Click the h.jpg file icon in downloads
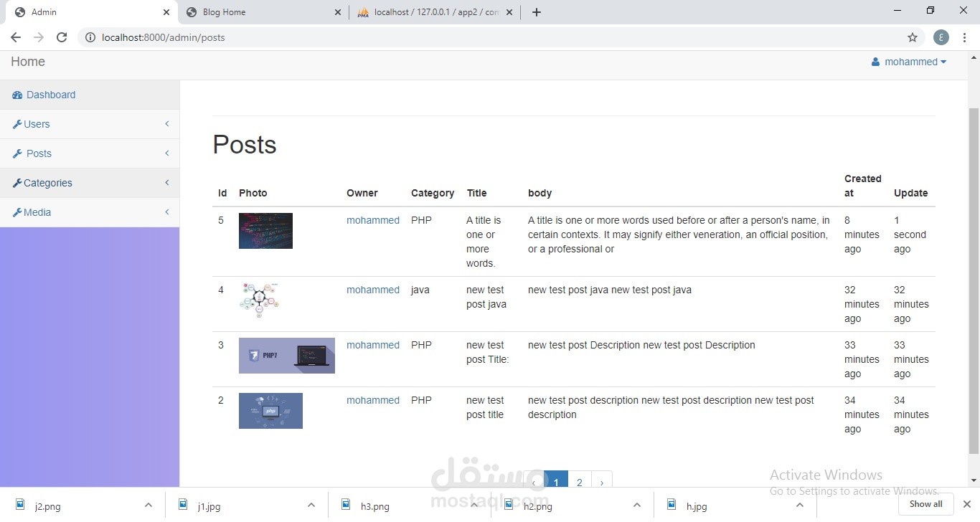Screen dimensions: 980x522 pos(672,505)
